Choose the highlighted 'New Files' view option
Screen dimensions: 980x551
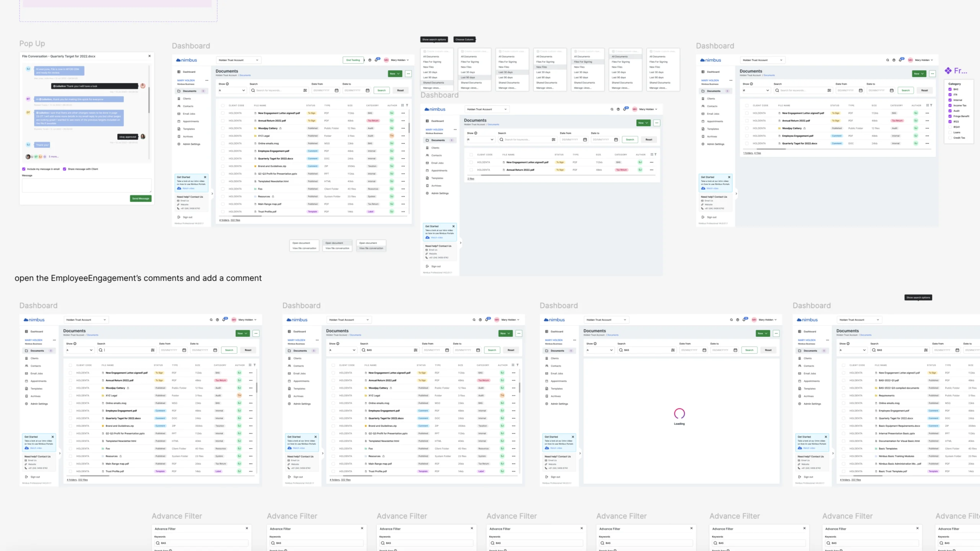(x=542, y=67)
